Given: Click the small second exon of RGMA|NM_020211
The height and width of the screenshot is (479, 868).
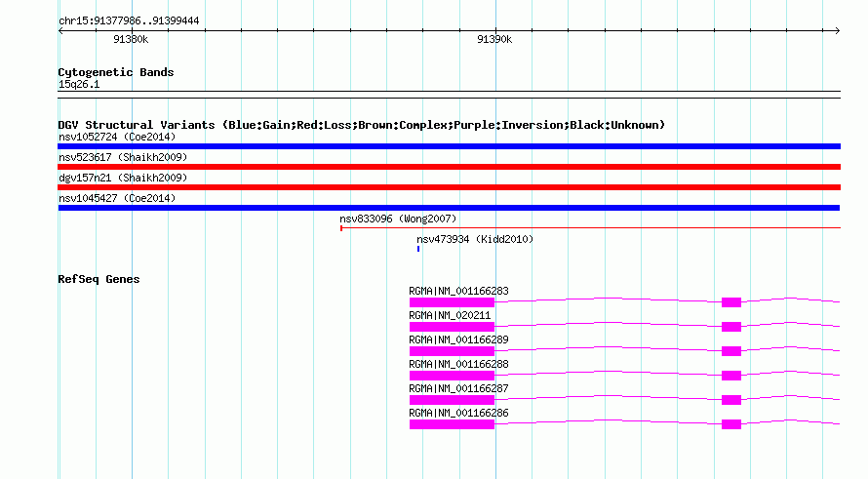Looking at the screenshot, I should [x=731, y=327].
